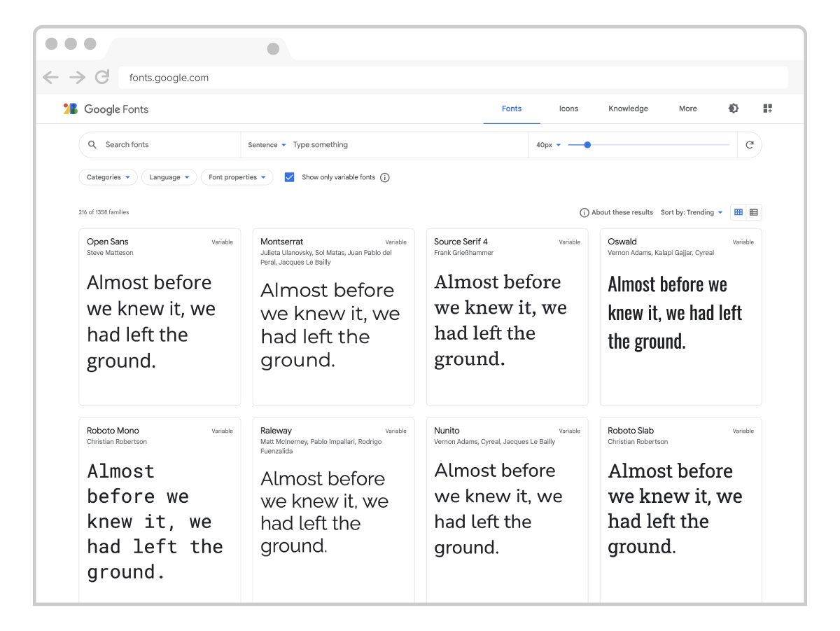
Task: Select the grid view icon
Action: pyautogui.click(x=738, y=212)
